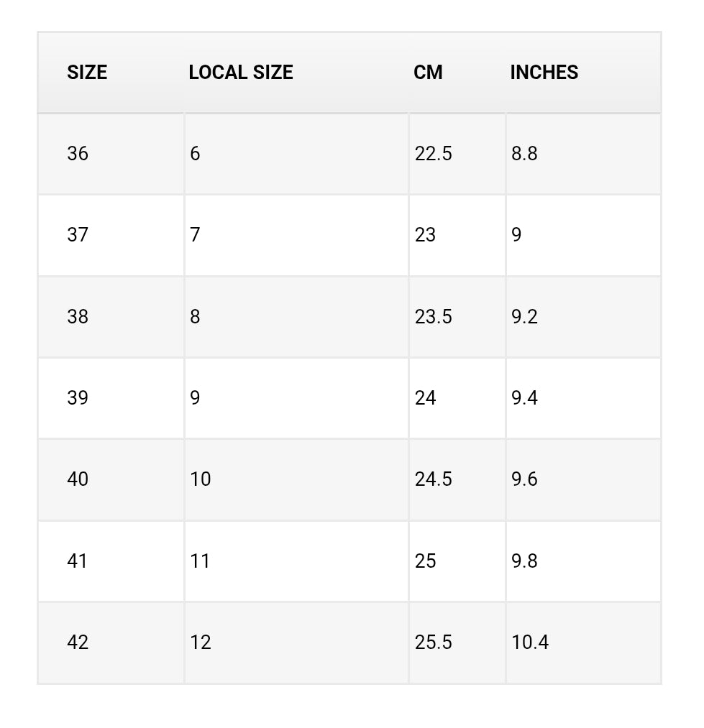This screenshot has width=704, height=728.
Task: Click the 10.4 inches value
Action: tap(530, 642)
